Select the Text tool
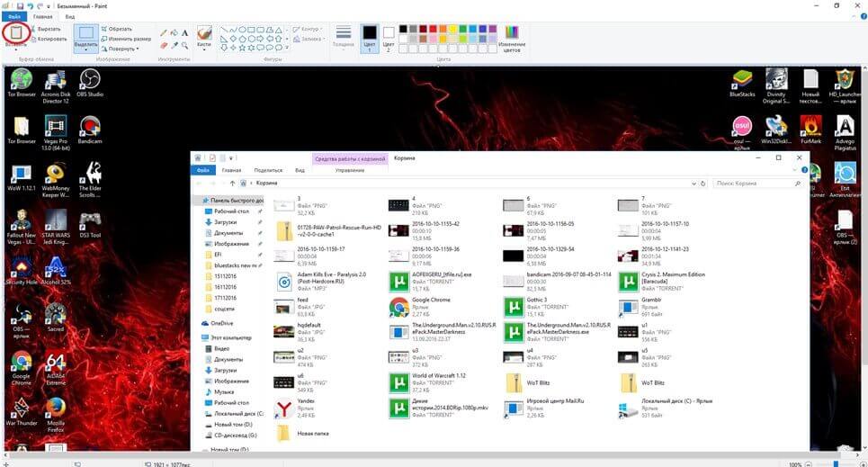The width and height of the screenshot is (868, 467). (x=184, y=31)
